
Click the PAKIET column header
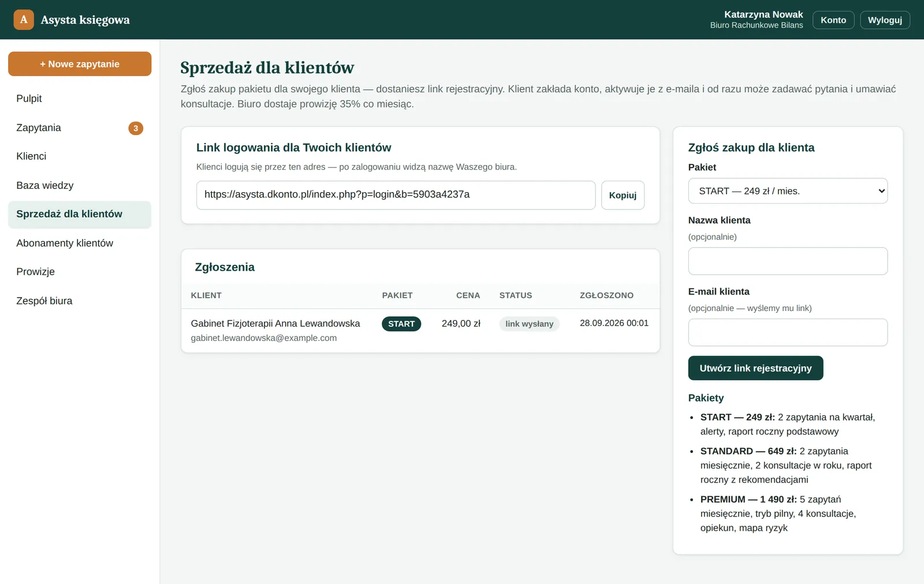pos(397,295)
